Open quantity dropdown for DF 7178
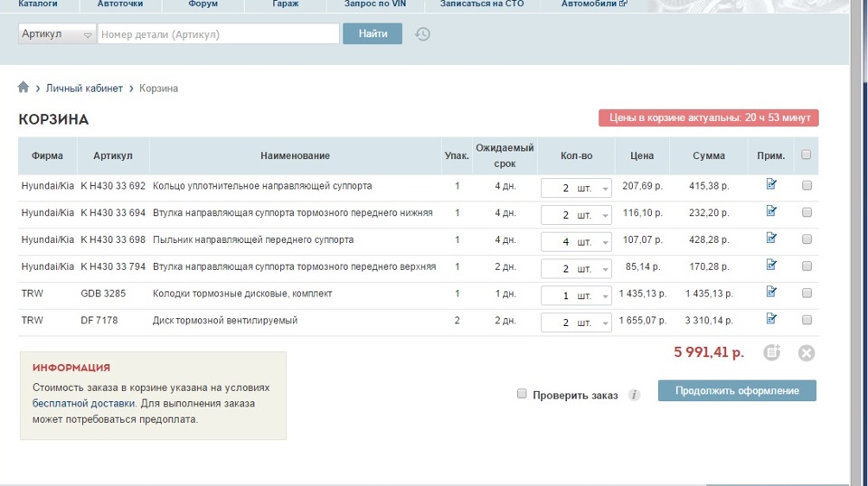This screenshot has height=486, width=868. coord(576,322)
